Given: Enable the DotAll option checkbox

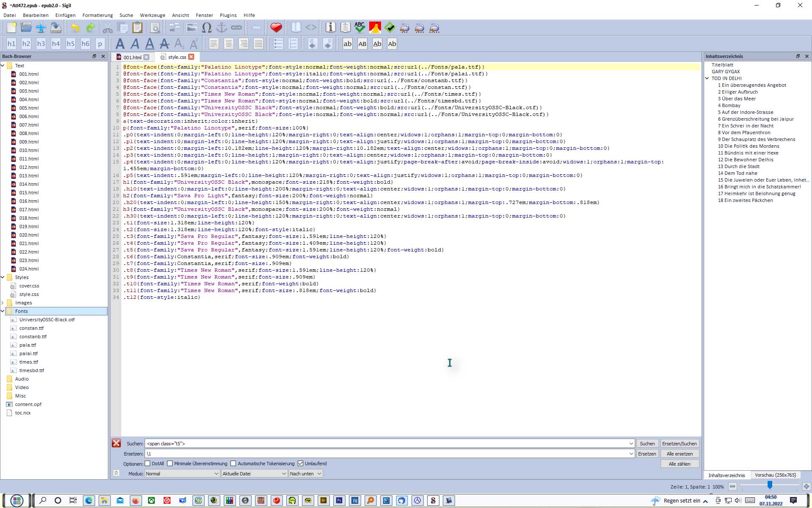Looking at the screenshot, I should pos(148,464).
